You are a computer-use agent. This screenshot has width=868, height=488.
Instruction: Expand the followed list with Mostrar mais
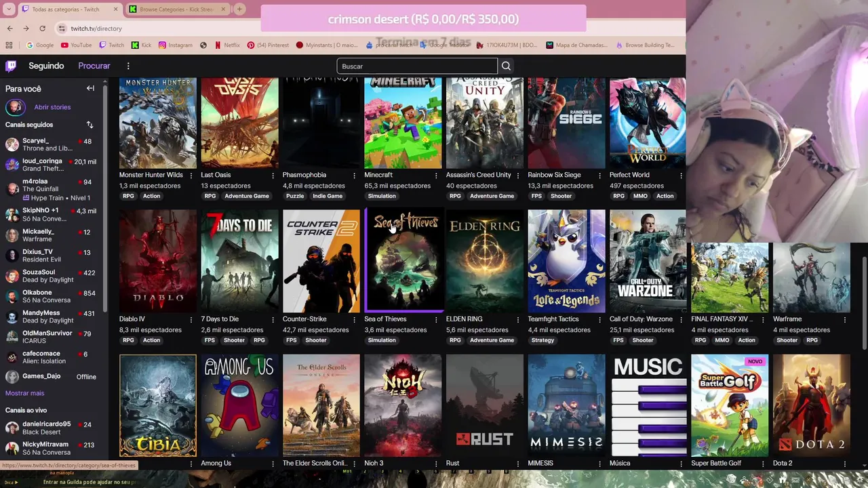(24, 393)
